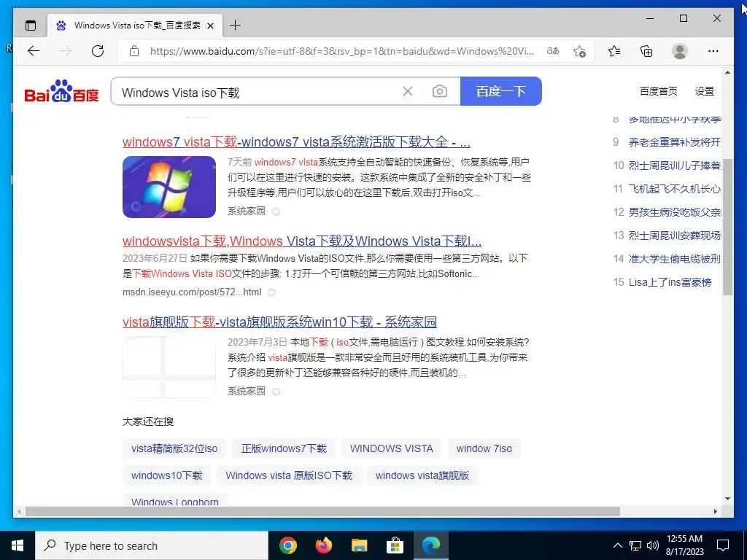
Task: Select suggestion windows vista旗舰版
Action: (422, 475)
